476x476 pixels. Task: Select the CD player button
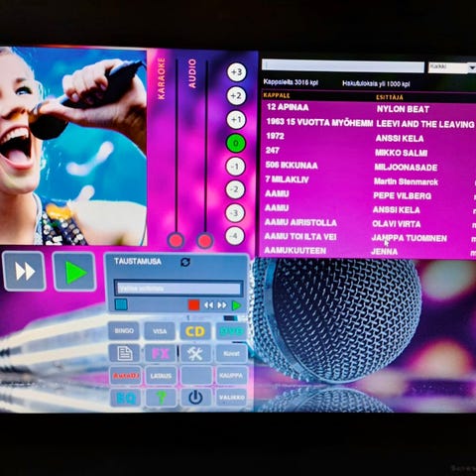(195, 331)
